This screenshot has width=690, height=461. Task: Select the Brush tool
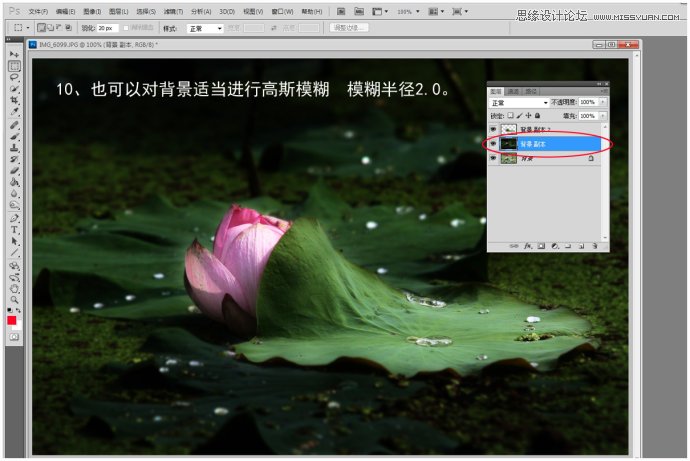pos(14,137)
